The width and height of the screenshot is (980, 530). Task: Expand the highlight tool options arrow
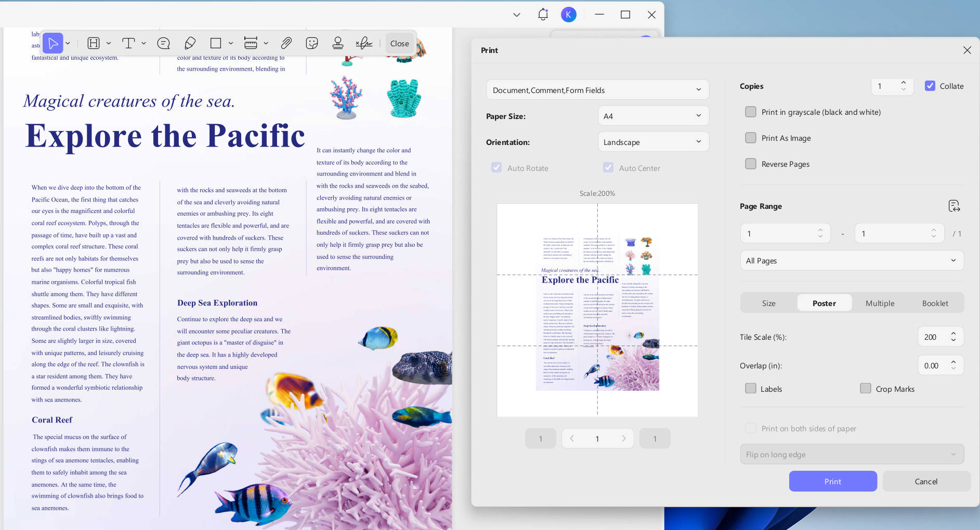tap(109, 43)
